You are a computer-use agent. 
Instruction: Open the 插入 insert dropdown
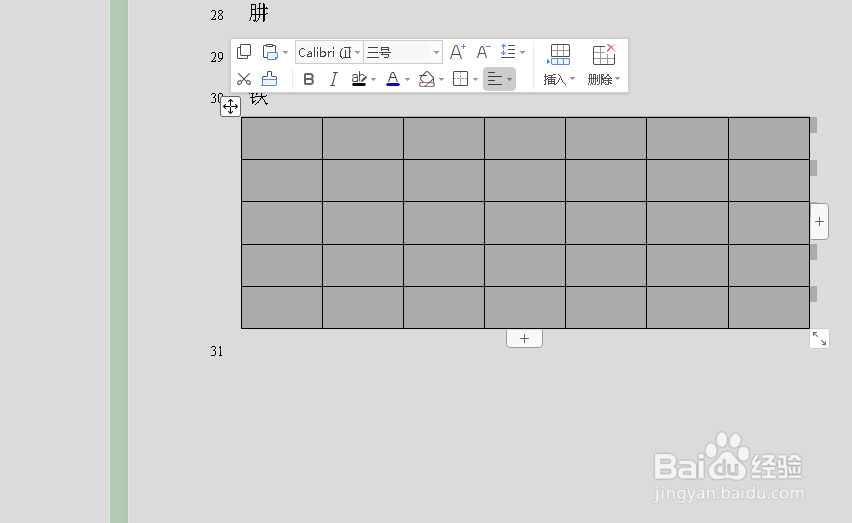tap(559, 79)
